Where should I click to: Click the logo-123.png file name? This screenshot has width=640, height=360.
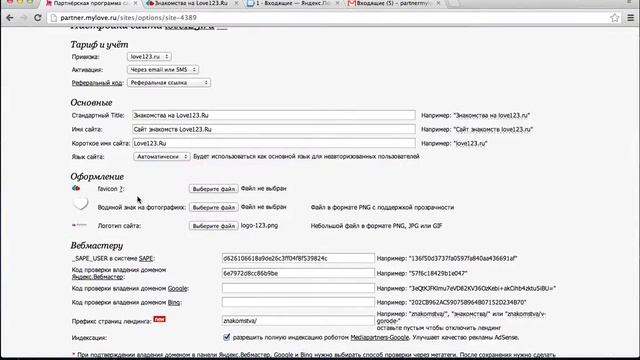[259, 225]
